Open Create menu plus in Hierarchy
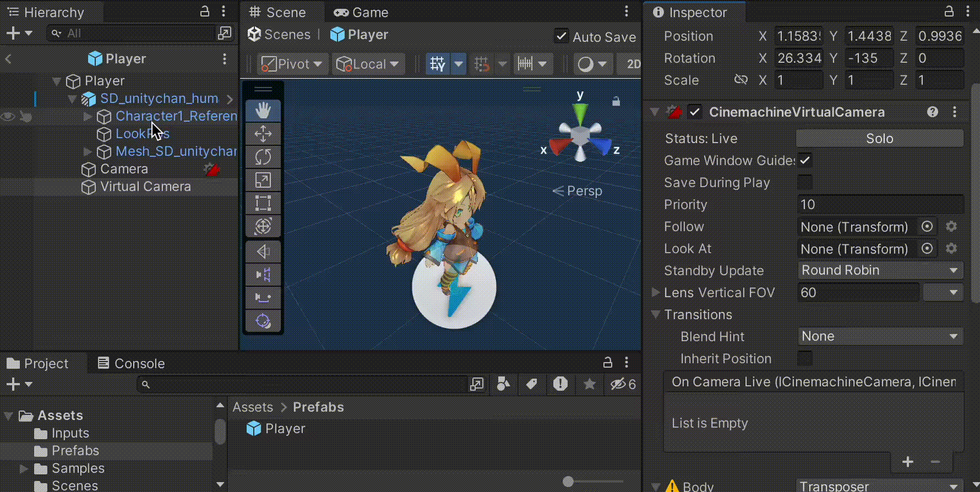Screen dimensions: 980x492 click(x=19, y=34)
